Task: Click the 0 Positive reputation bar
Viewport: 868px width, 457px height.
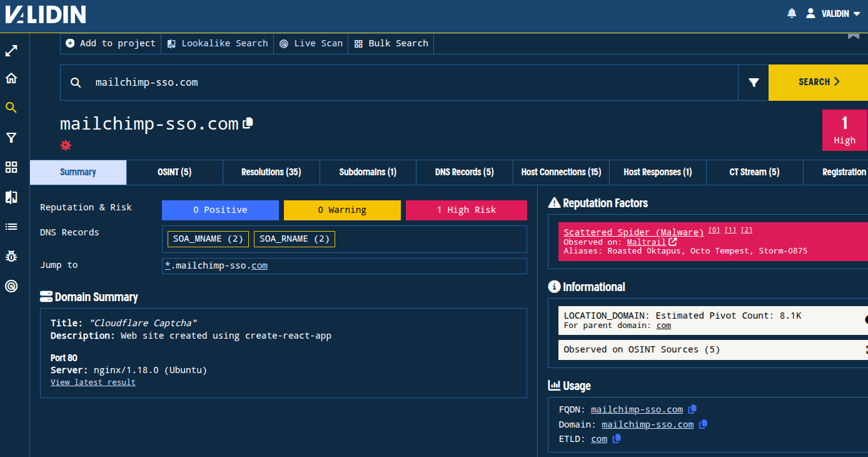Action: coord(220,210)
